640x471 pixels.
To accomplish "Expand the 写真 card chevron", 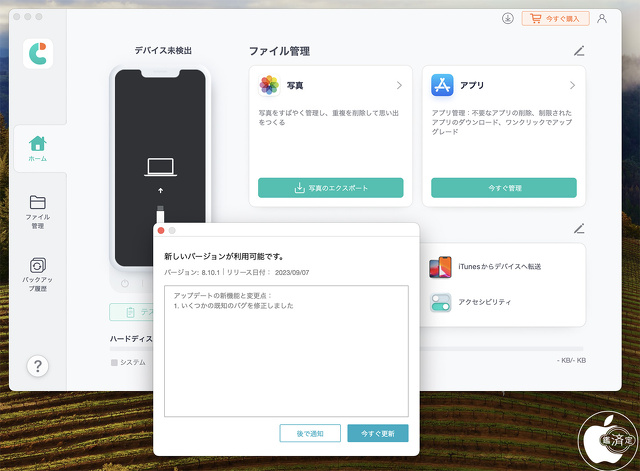I will click(x=399, y=85).
